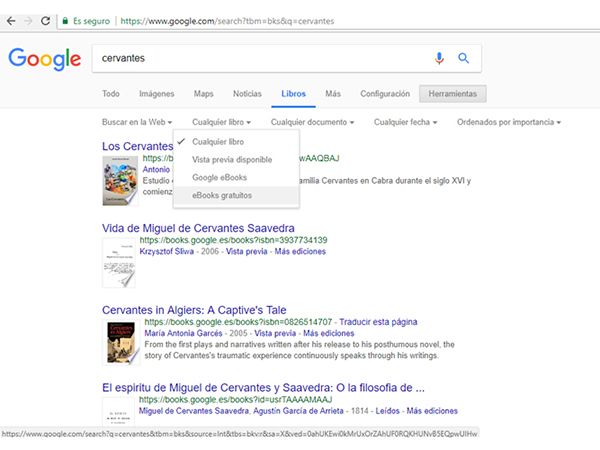This screenshot has height=450, width=600.
Task: Reload the page with refresh icon
Action: pos(45,20)
